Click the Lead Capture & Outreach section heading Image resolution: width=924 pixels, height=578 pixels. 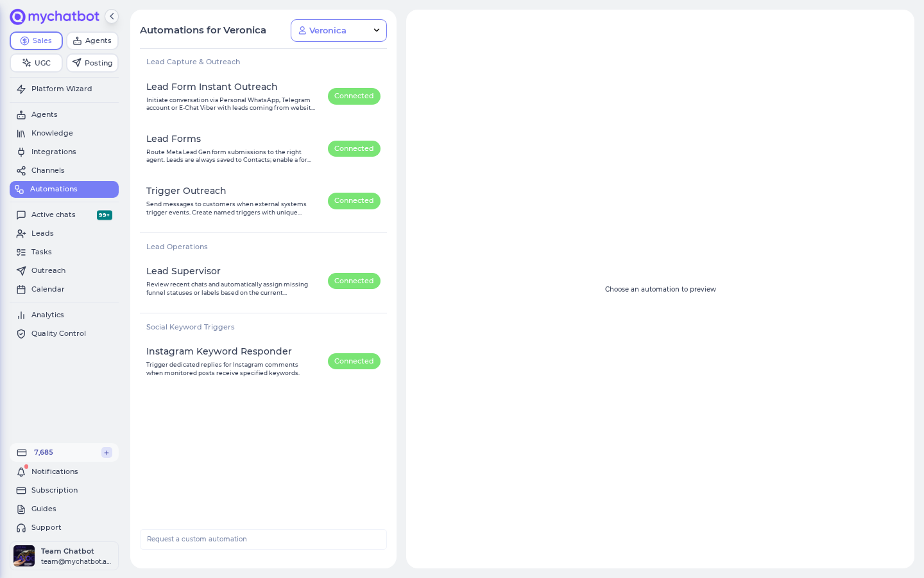pyautogui.click(x=193, y=62)
